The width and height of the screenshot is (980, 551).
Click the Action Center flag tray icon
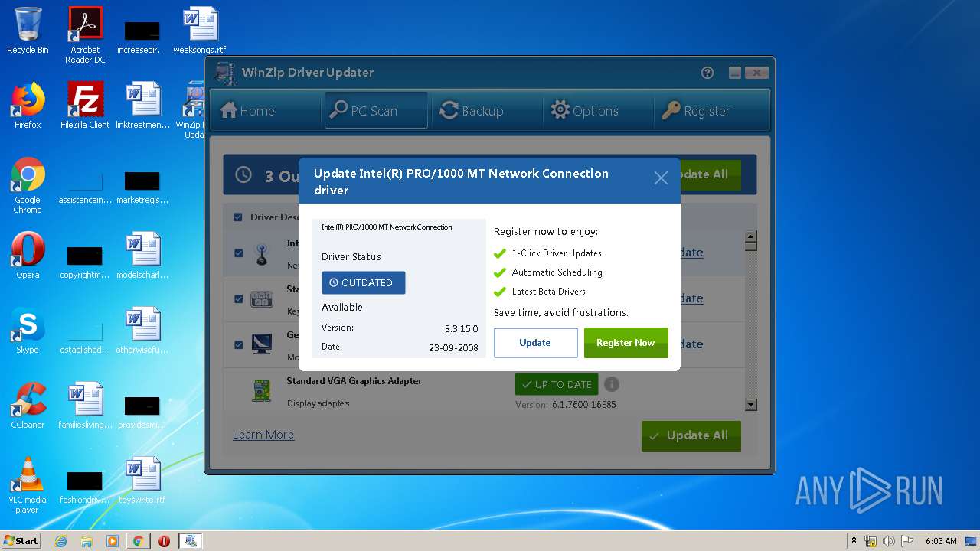[906, 541]
